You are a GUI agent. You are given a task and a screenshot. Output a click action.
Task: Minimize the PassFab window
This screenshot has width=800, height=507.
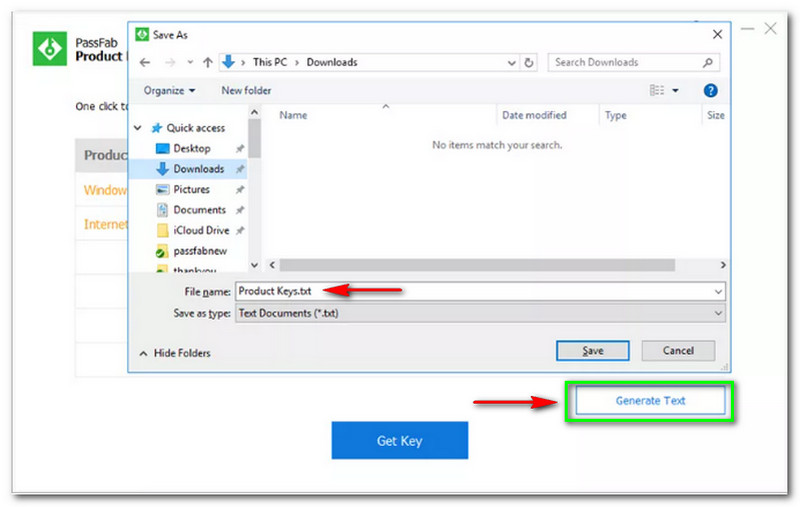(747, 29)
